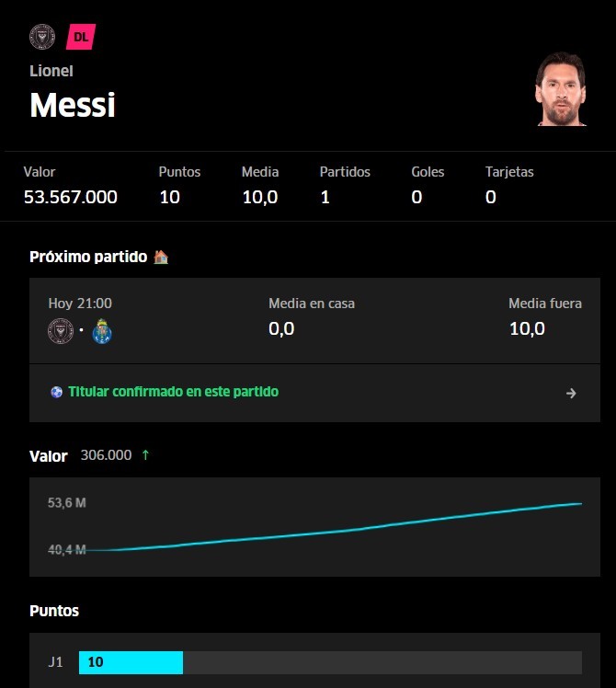Image resolution: width=616 pixels, height=688 pixels.
Task: Click the ball icon beside Titular confirmado
Action: click(x=57, y=392)
